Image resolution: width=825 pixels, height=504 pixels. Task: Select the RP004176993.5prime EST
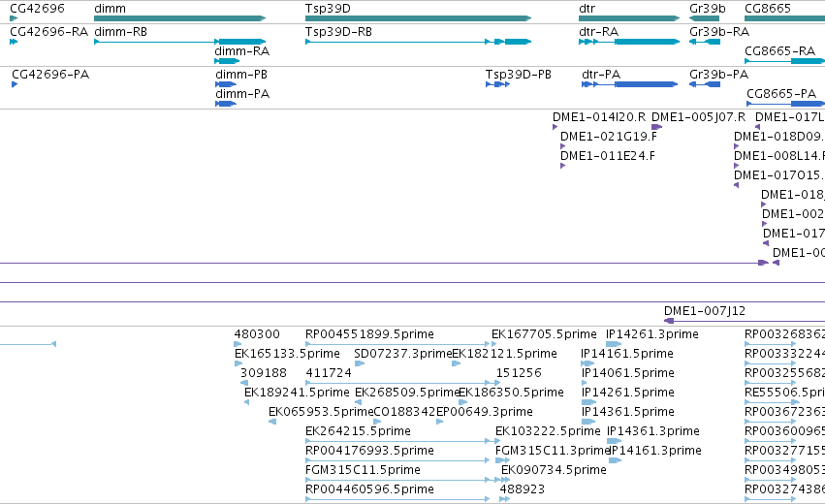[397, 460]
